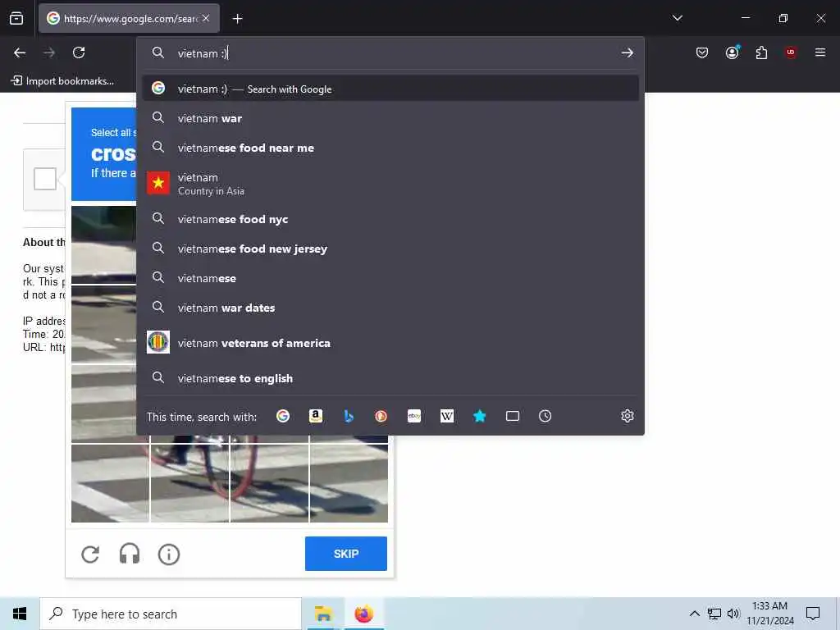This screenshot has width=840, height=630.
Task: Get an audio captcha challenge
Action: point(130,554)
